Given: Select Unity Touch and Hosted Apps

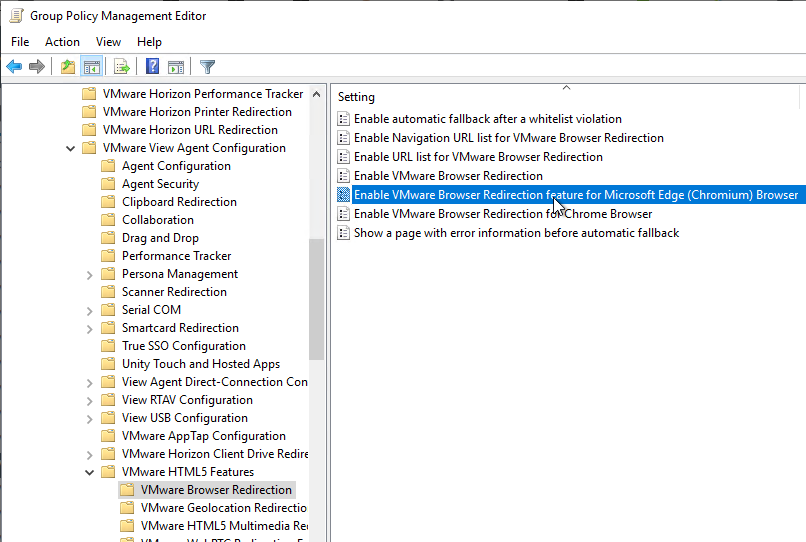Looking at the screenshot, I should [x=201, y=364].
